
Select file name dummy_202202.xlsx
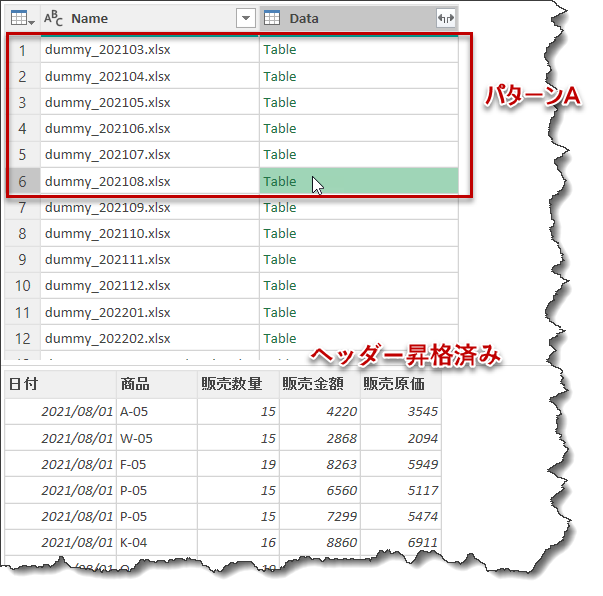click(107, 339)
